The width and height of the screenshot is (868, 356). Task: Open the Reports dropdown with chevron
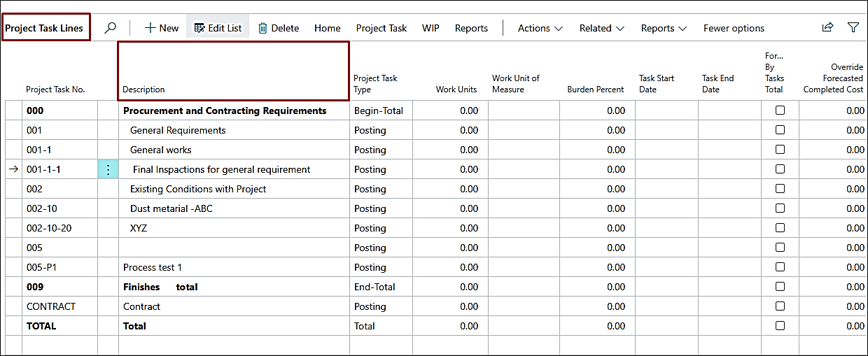tap(664, 28)
